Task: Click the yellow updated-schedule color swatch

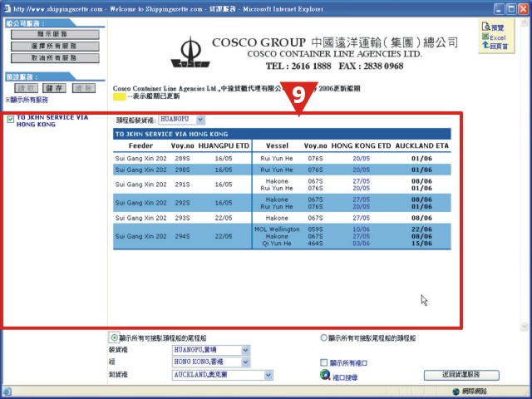Action: click(119, 96)
